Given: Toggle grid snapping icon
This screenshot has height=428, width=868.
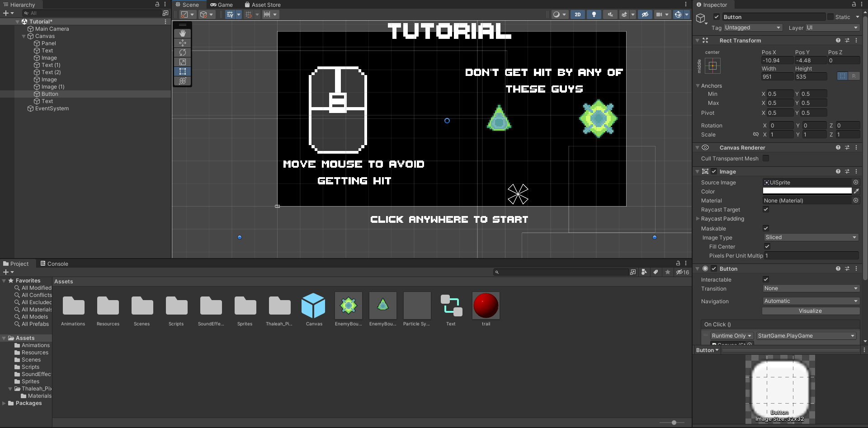Looking at the screenshot, I should (249, 14).
